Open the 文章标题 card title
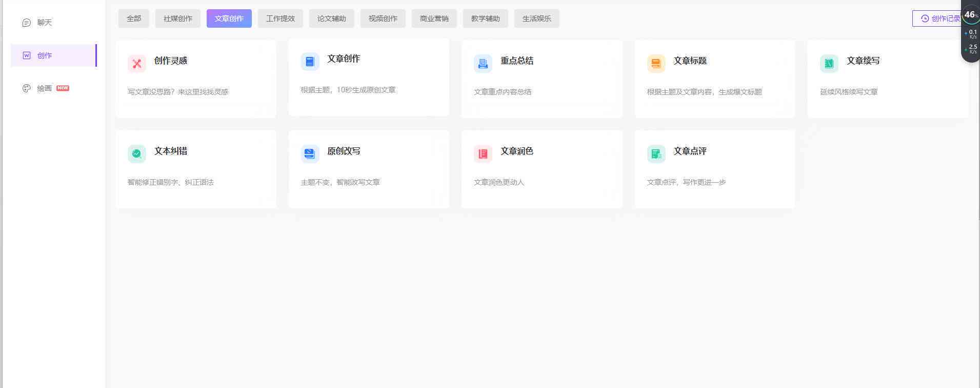Image resolution: width=980 pixels, height=388 pixels. tap(690, 61)
